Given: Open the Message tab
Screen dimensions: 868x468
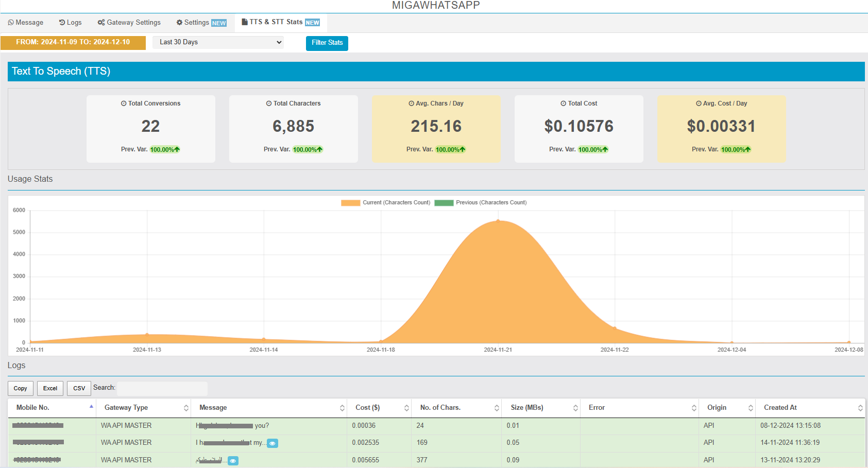Looking at the screenshot, I should [26, 23].
